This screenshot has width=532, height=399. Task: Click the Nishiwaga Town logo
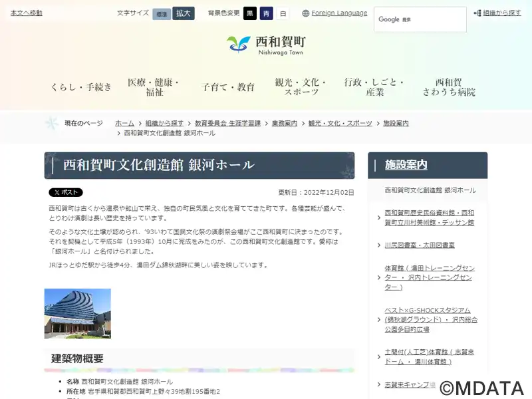(x=266, y=45)
